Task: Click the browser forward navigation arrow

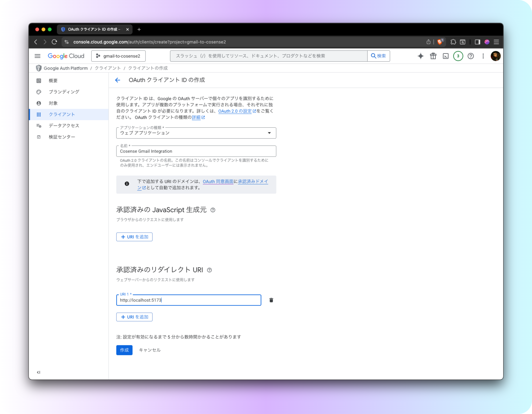Action: pos(45,42)
